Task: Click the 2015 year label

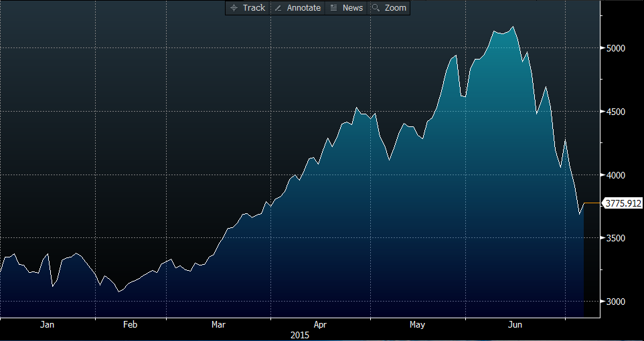Action: [300, 335]
